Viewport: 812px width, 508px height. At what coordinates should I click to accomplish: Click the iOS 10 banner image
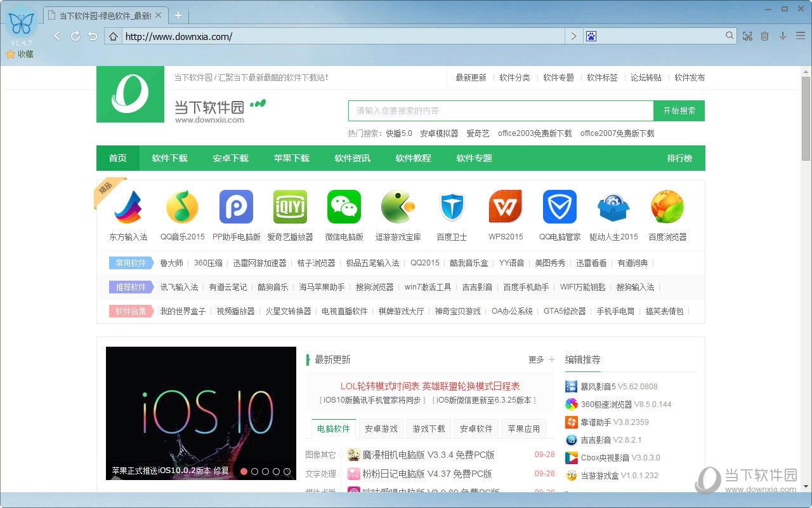coord(201,413)
